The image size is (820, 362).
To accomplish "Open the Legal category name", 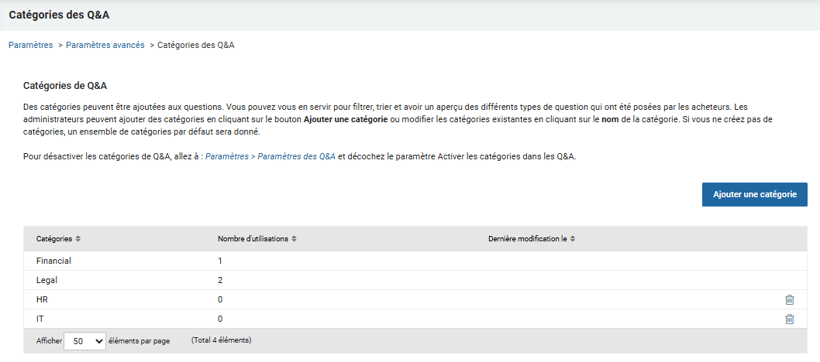I will [x=47, y=280].
